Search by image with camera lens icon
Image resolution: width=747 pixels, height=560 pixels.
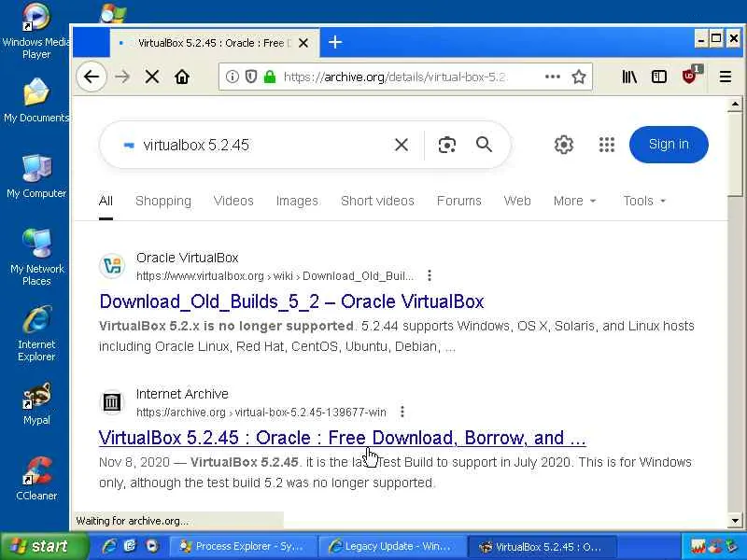447,145
